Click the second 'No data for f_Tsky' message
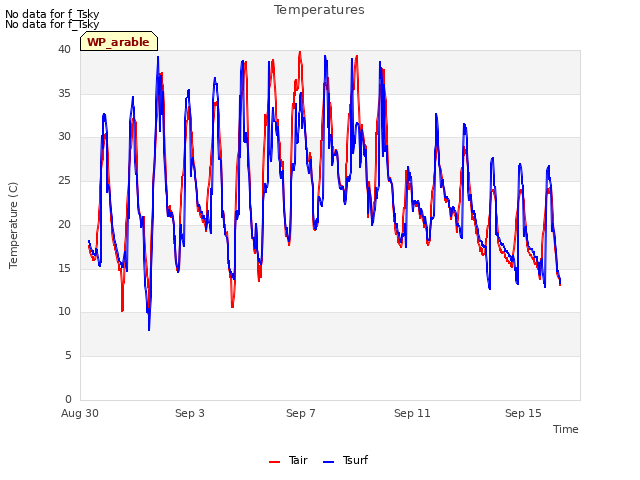Screen dimensions: 640x480 pos(52,24)
